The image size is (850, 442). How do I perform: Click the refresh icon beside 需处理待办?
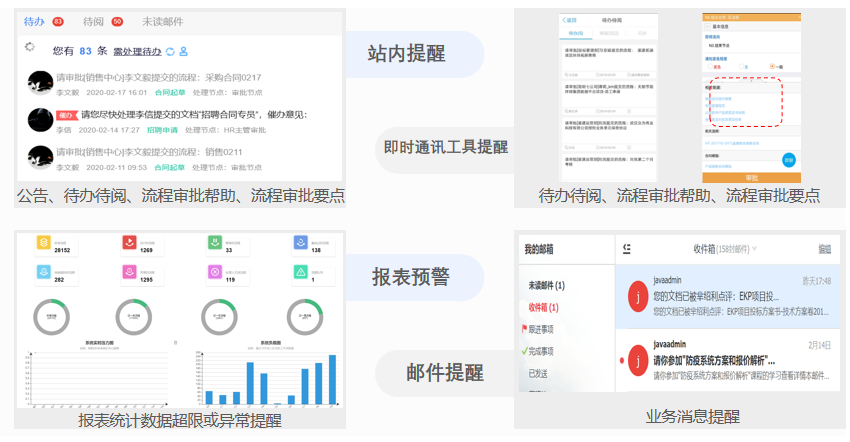pyautogui.click(x=170, y=52)
